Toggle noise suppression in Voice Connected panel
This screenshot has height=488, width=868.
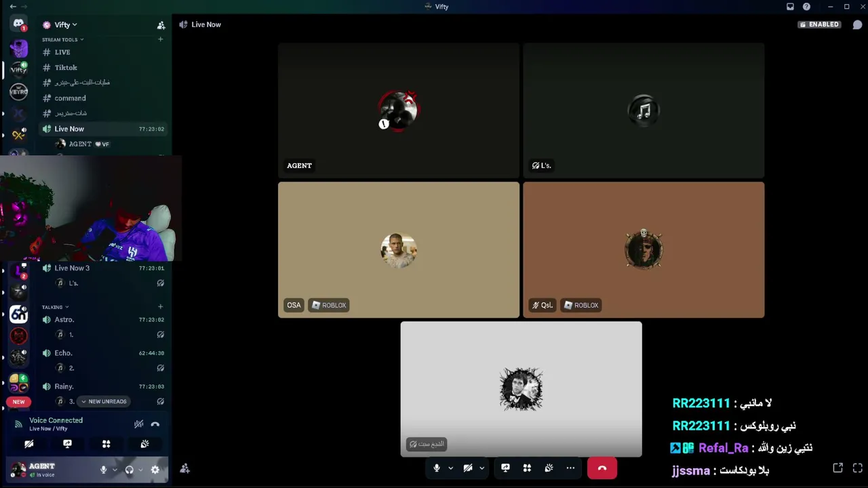click(x=138, y=424)
